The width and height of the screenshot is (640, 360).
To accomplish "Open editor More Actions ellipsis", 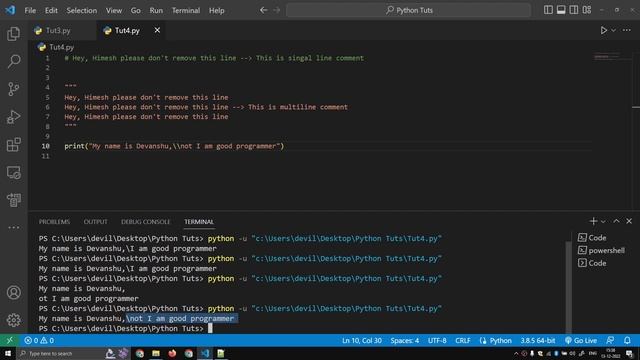I will [x=627, y=30].
